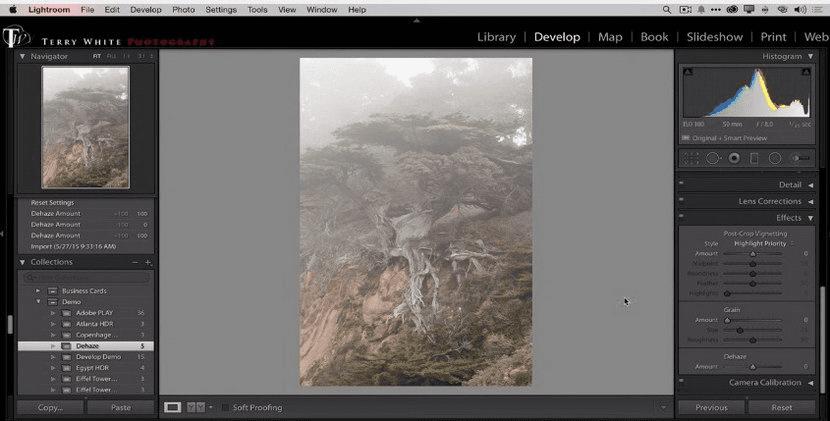This screenshot has height=421, width=830.
Task: Toggle the Lens Corrections panel switch
Action: (681, 200)
